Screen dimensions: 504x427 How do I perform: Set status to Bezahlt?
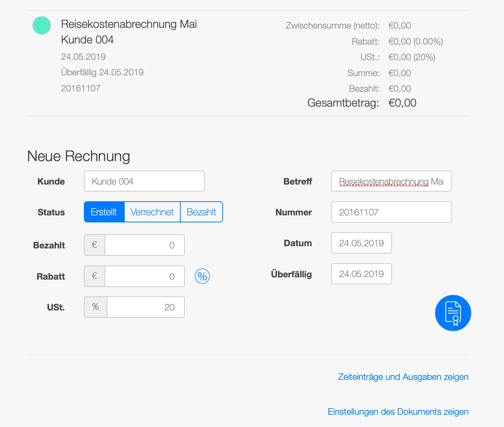[202, 212]
